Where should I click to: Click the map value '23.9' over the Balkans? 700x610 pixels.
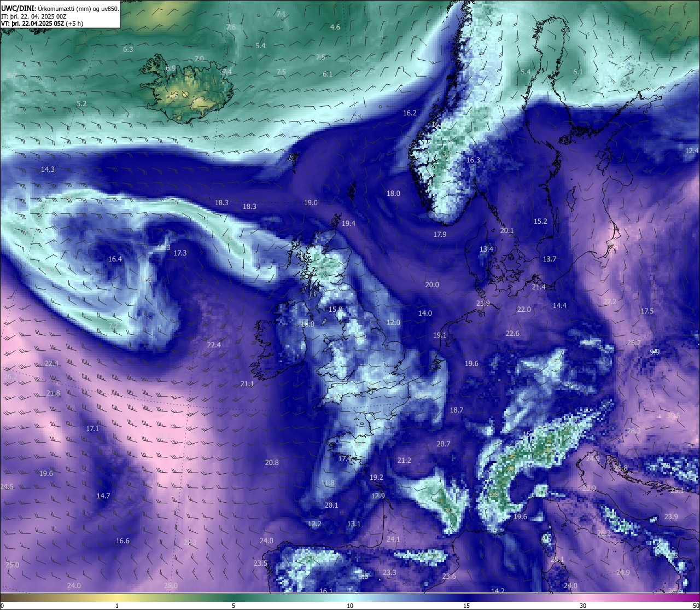point(671,517)
